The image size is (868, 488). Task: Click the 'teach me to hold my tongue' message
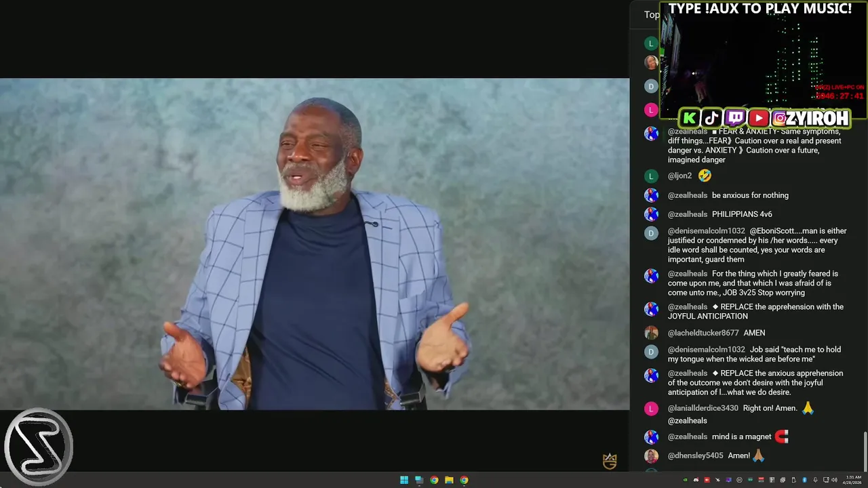(x=754, y=354)
